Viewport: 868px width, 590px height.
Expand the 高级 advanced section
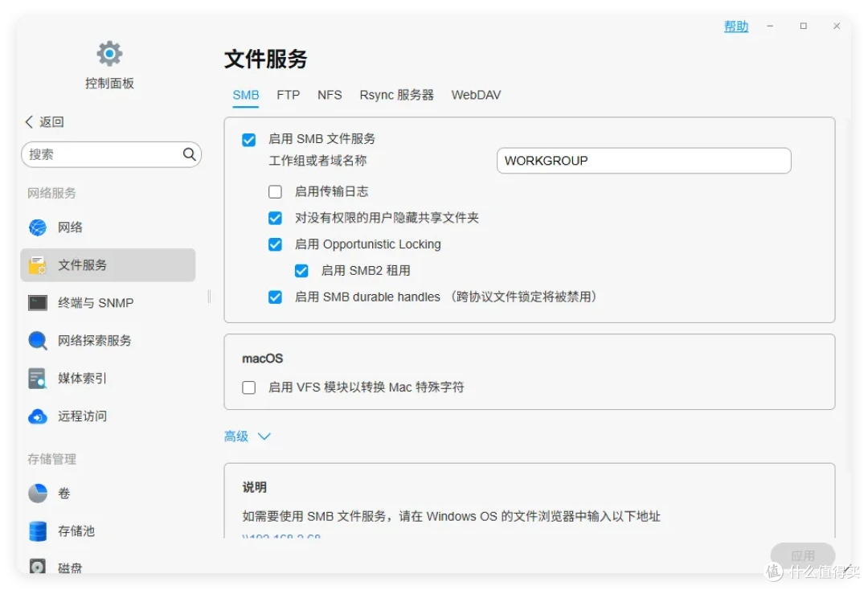(248, 436)
